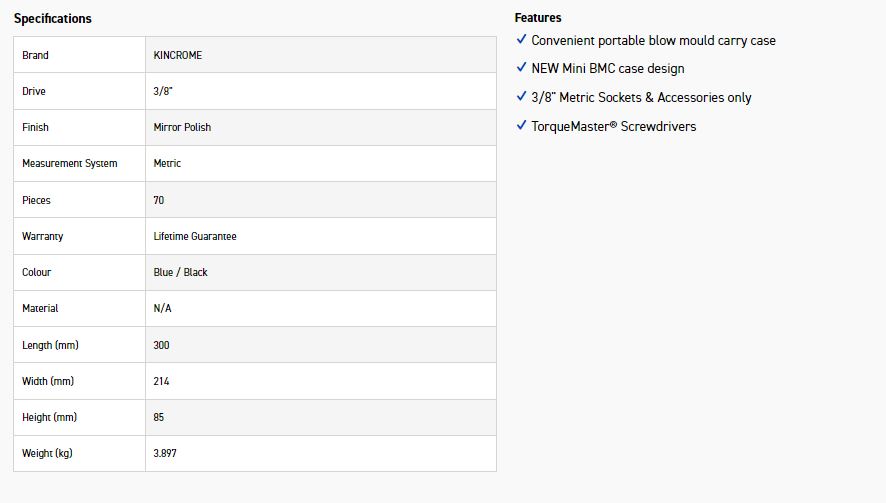Click the Height (mm) label
Viewport: 886px width, 503px height.
49,417
